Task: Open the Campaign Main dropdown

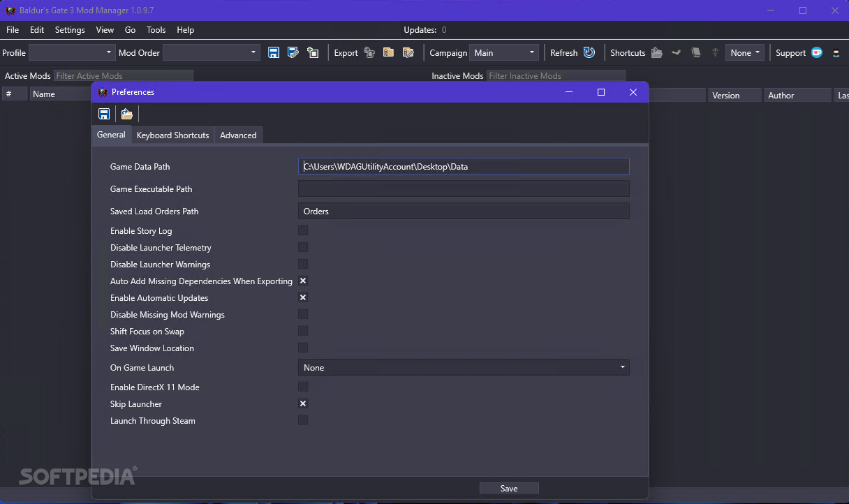Action: [x=503, y=52]
